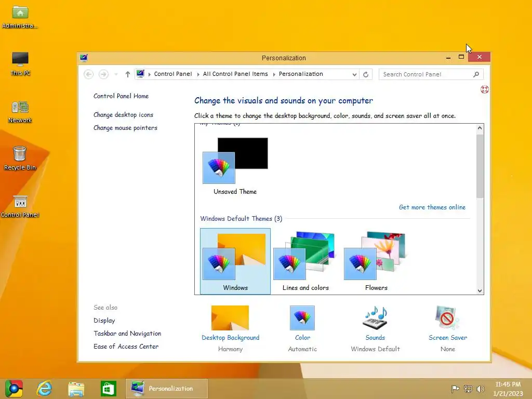
Task: Select the Windows default theme
Action: coord(235,261)
